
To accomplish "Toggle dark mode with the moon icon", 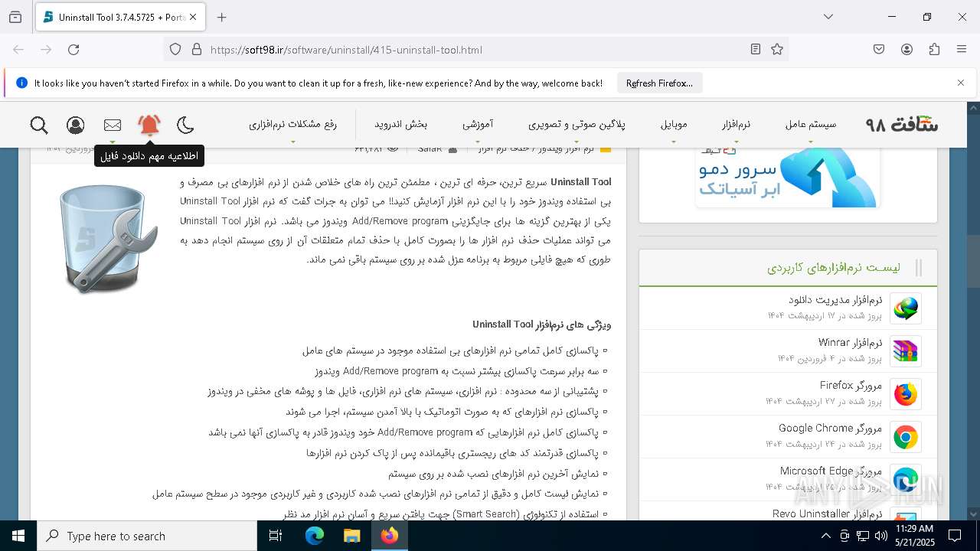I will pyautogui.click(x=185, y=125).
